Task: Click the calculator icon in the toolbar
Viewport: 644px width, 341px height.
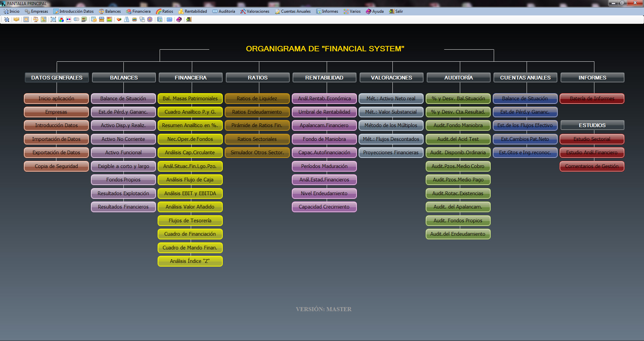Action: (169, 19)
